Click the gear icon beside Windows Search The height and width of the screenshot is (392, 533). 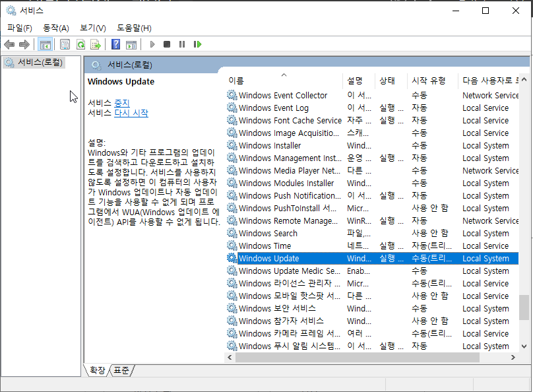(x=232, y=233)
